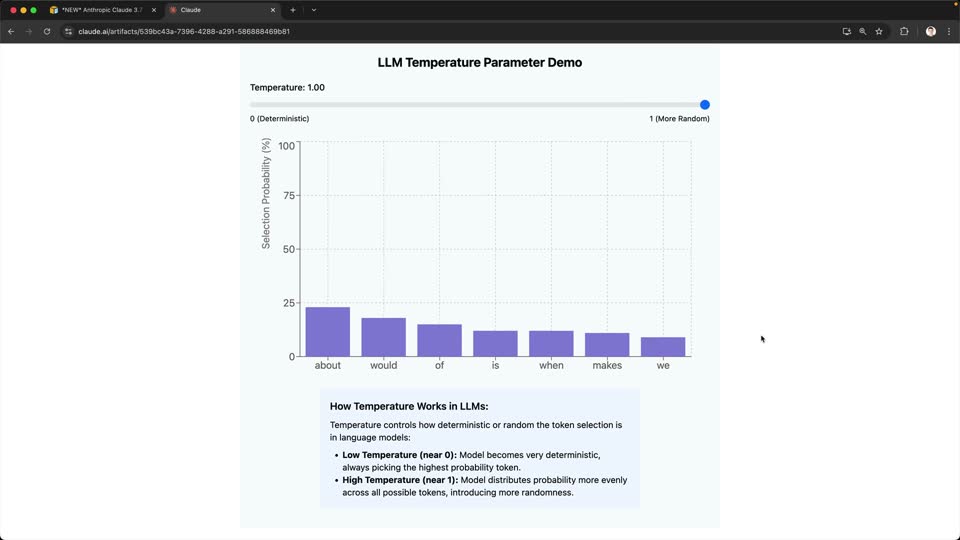The height and width of the screenshot is (540, 960).
Task: Reload the page with the refresh icon
Action: coord(47,31)
